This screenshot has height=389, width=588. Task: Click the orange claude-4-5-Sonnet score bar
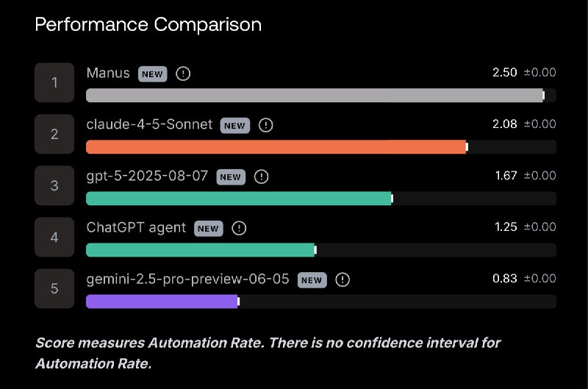coord(277,146)
